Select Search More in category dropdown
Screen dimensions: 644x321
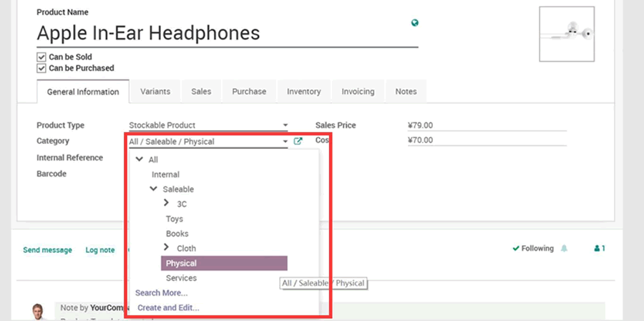point(162,292)
